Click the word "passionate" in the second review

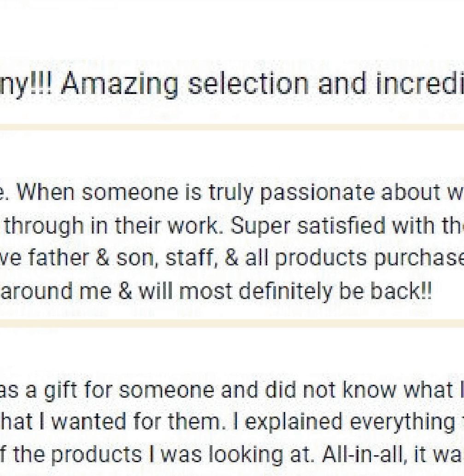pyautogui.click(x=317, y=193)
